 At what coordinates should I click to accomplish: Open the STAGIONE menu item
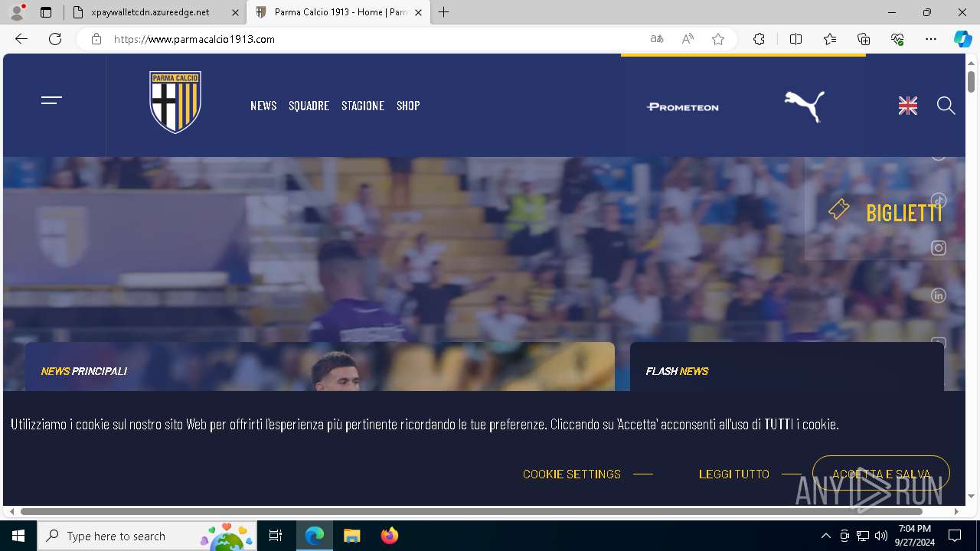(363, 106)
